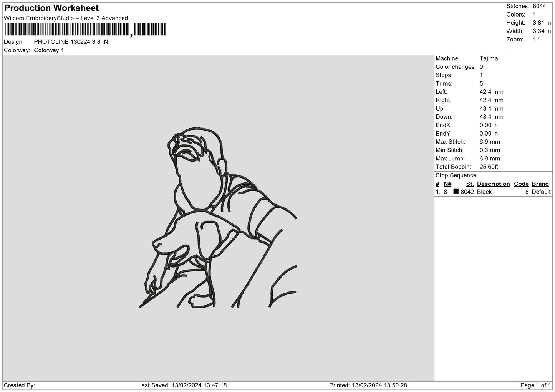Click the 'Page 1 of 1' indicator

click(x=535, y=385)
